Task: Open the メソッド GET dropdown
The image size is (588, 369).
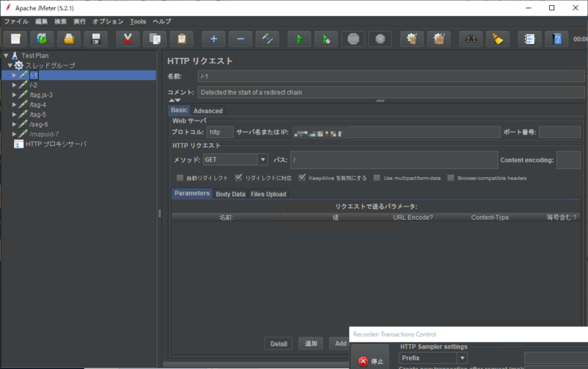Action: (263, 160)
